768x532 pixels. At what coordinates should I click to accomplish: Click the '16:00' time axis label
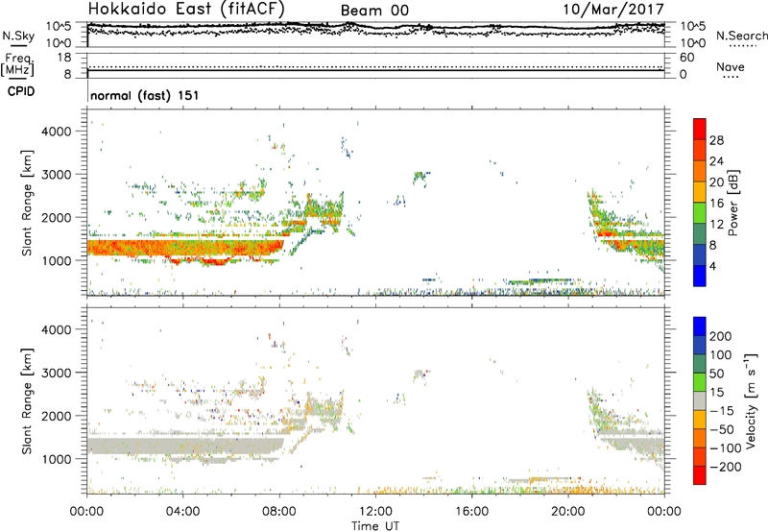(x=471, y=512)
